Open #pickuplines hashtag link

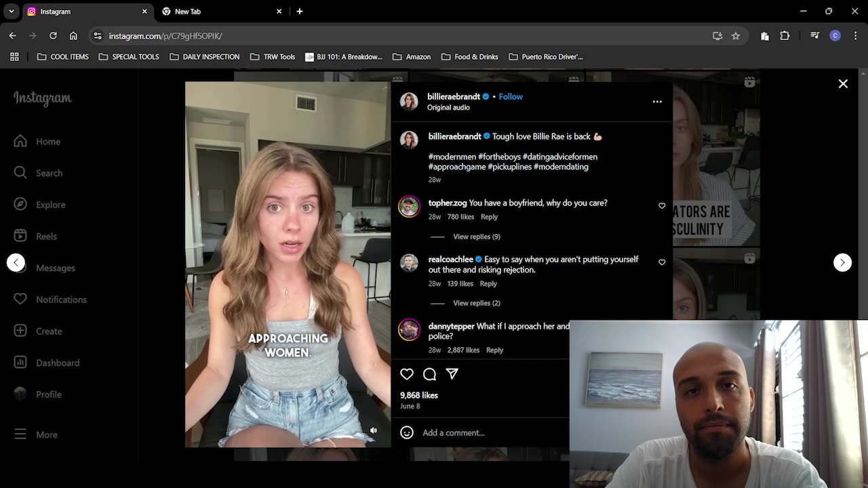click(509, 167)
